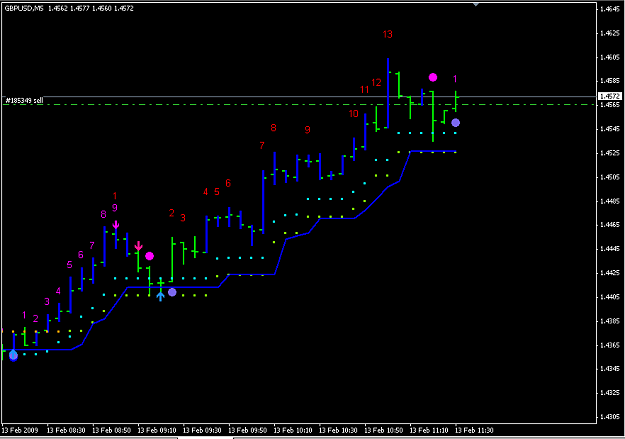Click the magenta count label 4
Image resolution: width=625 pixels, height=439 pixels.
(x=58, y=291)
